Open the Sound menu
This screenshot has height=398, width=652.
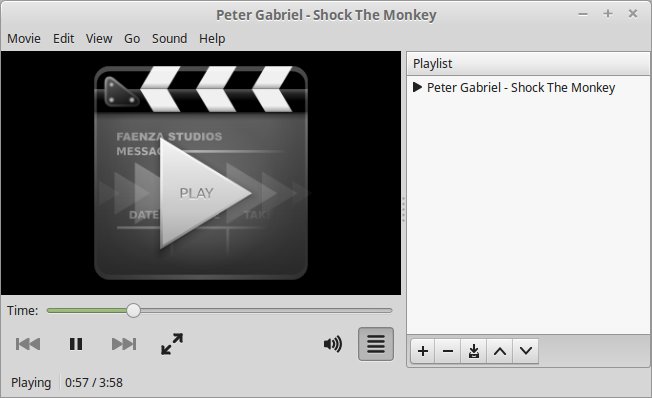tap(169, 39)
